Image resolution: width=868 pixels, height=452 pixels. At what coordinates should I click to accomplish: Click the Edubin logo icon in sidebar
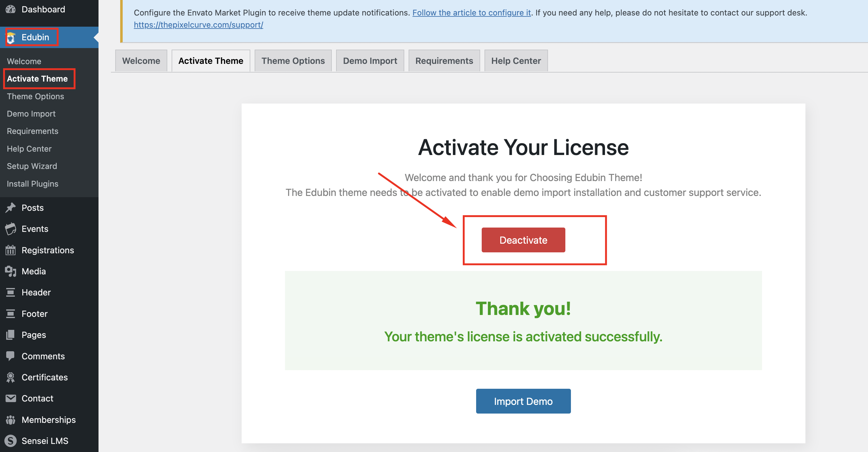(11, 38)
